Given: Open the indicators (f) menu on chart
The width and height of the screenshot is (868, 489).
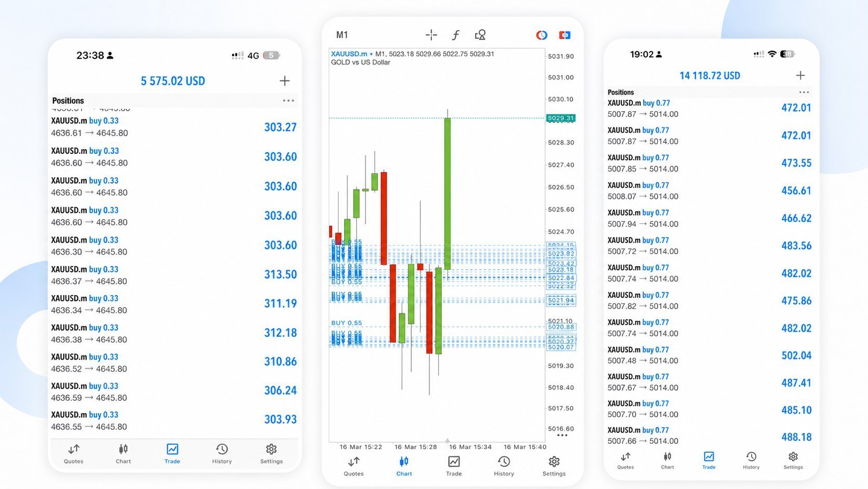Looking at the screenshot, I should (455, 35).
